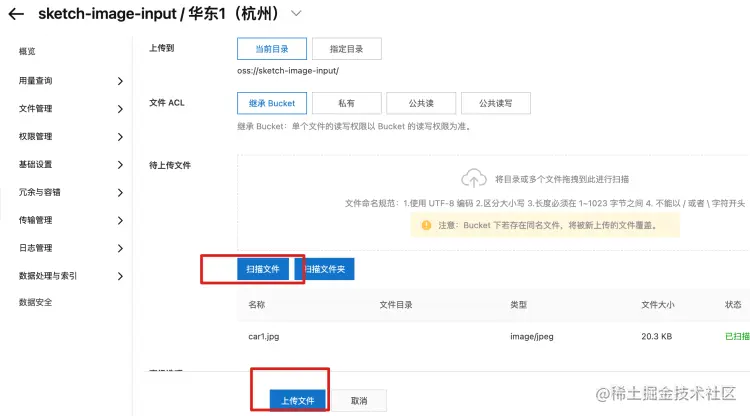Image resolution: width=750 pixels, height=416 pixels.
Task: Click the 取消 button
Action: (x=359, y=401)
